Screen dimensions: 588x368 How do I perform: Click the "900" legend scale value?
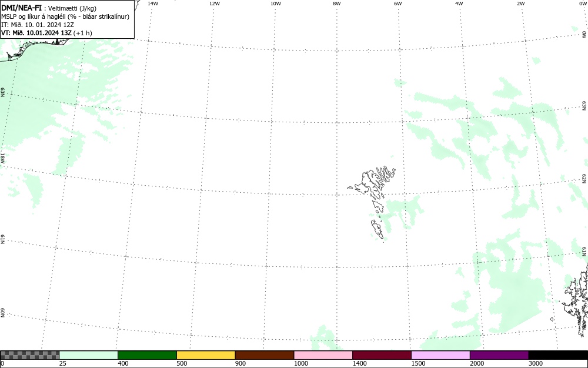coord(240,363)
